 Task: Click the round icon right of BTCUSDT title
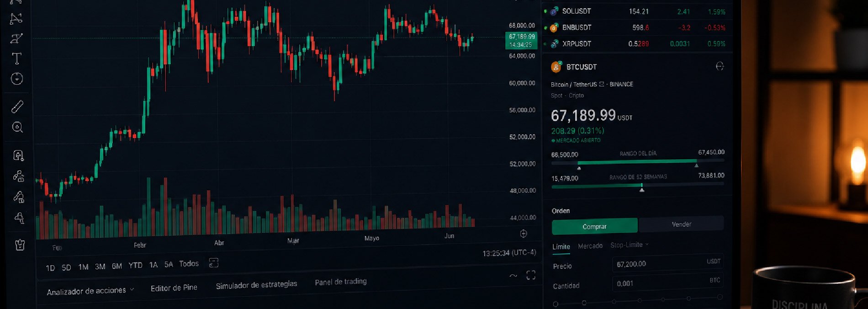tap(720, 67)
